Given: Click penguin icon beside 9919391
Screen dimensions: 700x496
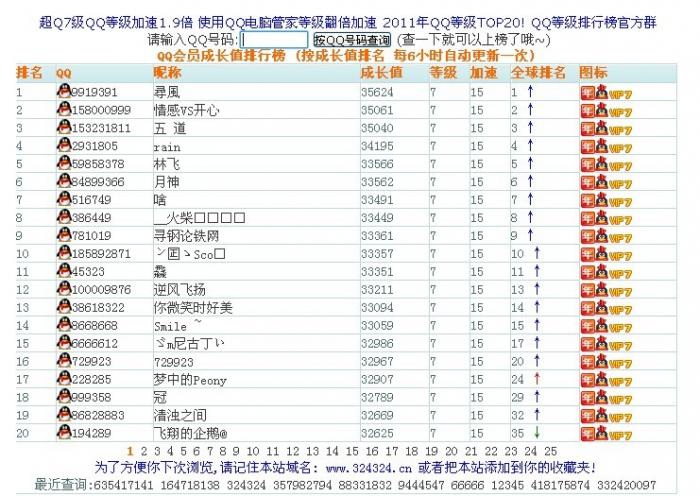Looking at the screenshot, I should point(64,91).
